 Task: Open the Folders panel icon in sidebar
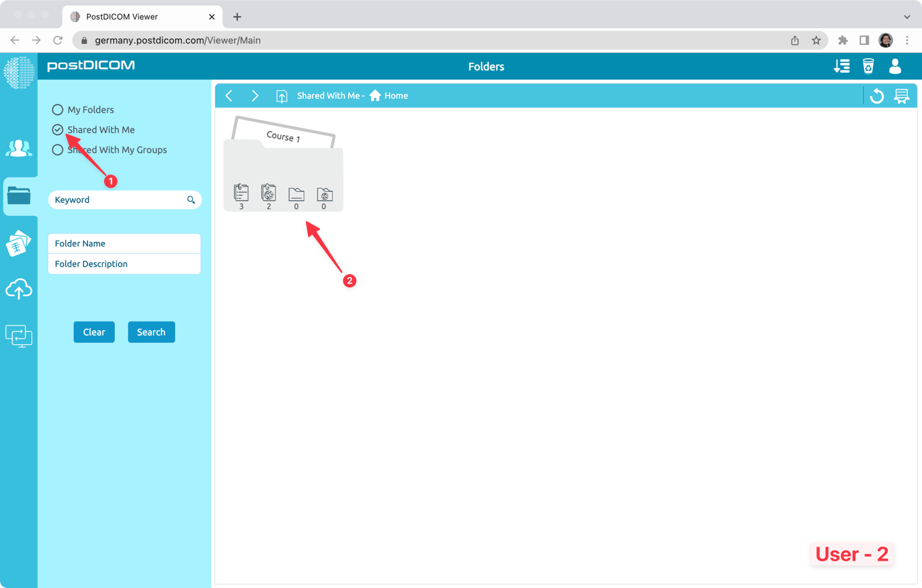[19, 196]
